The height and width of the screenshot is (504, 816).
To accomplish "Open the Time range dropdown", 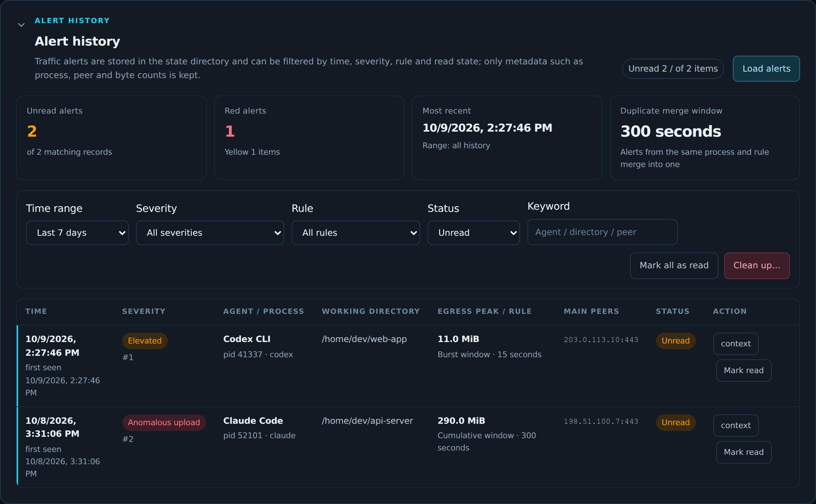I will [x=77, y=233].
